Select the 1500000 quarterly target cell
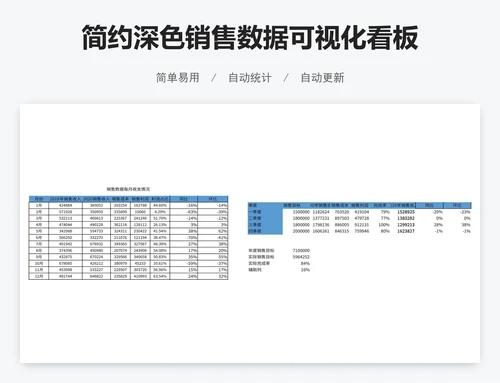This screenshot has width=500, height=383. coord(301,212)
